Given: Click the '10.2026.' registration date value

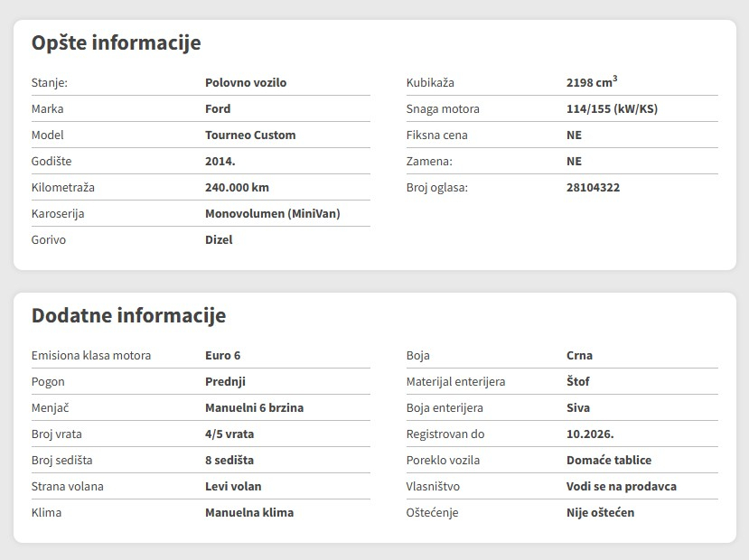Looking at the screenshot, I should (x=590, y=434).
